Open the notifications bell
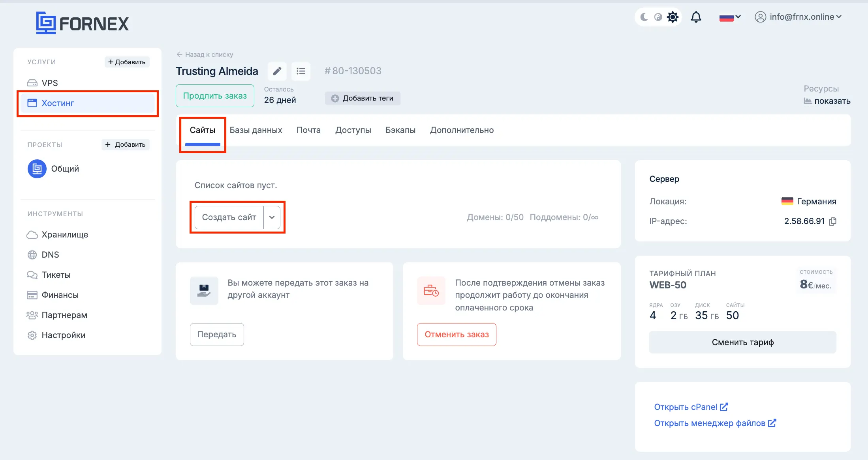This screenshot has width=868, height=460. pyautogui.click(x=696, y=17)
